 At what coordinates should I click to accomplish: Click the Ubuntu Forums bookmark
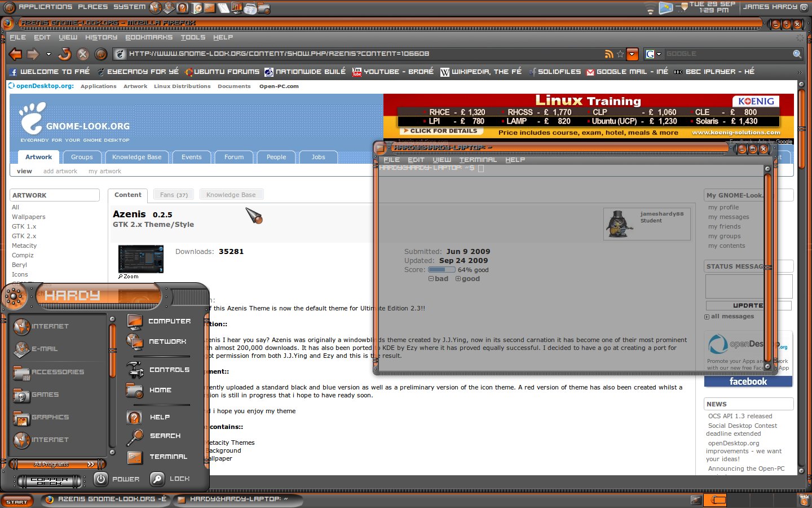[222, 72]
